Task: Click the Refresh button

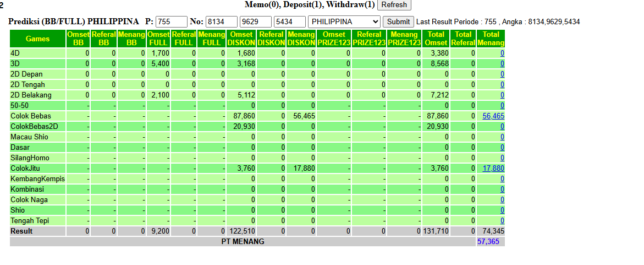Action: [x=394, y=5]
